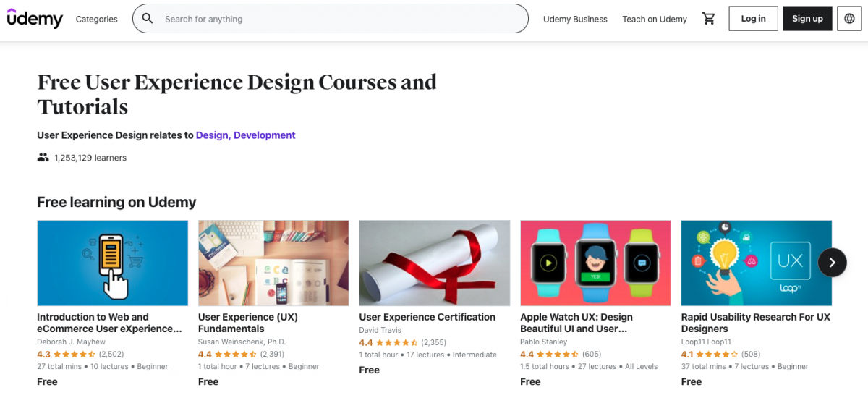The image size is (868, 411).
Task: Click 1,253,129 learners text
Action: tap(90, 158)
